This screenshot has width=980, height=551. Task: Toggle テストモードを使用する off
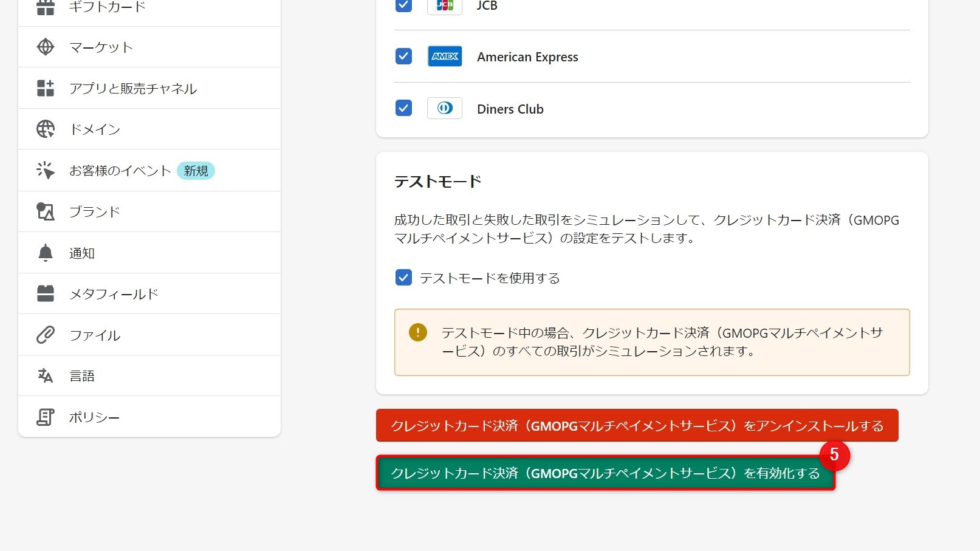[x=403, y=278]
